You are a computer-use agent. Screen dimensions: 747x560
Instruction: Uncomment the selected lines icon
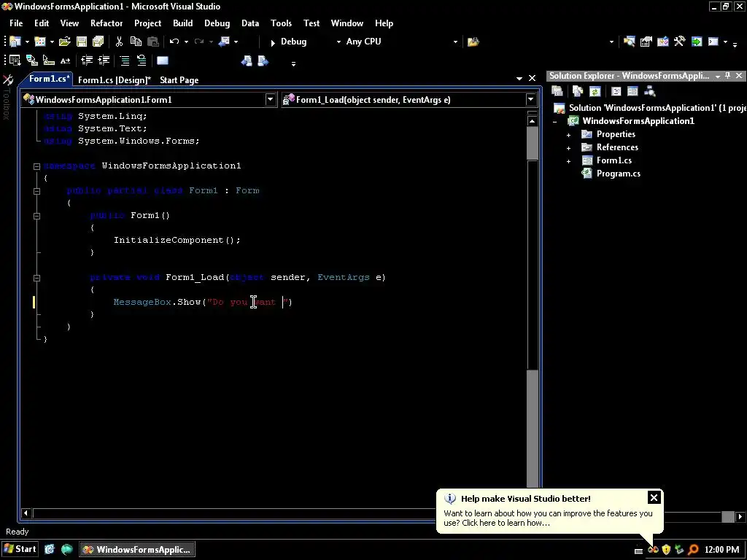(142, 61)
